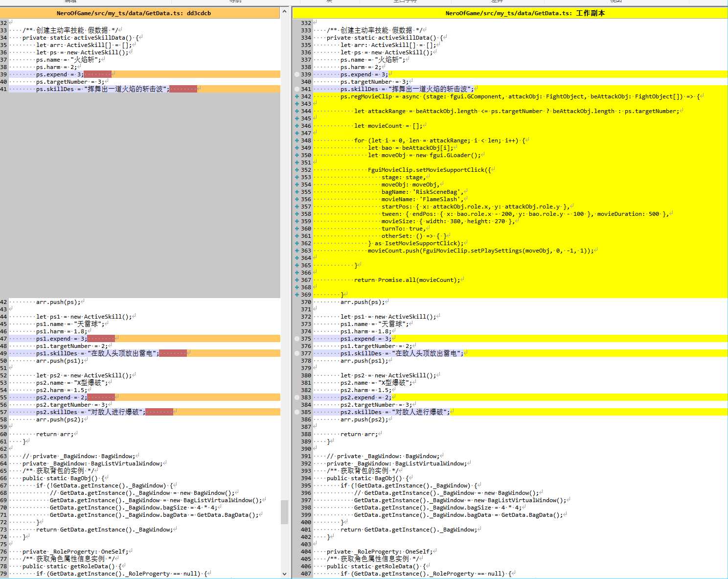
Task: Click the movieCount.push line at 363
Action: pos(480,251)
